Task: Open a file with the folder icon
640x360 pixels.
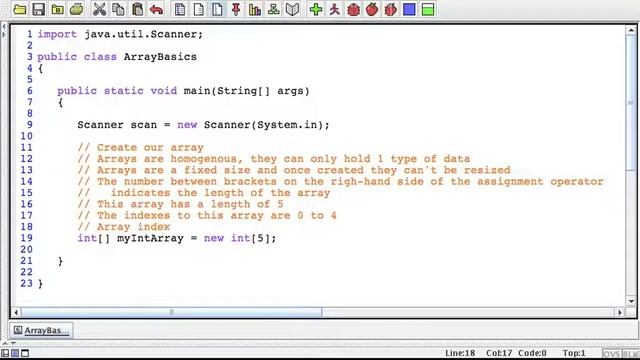Action: coord(20,9)
